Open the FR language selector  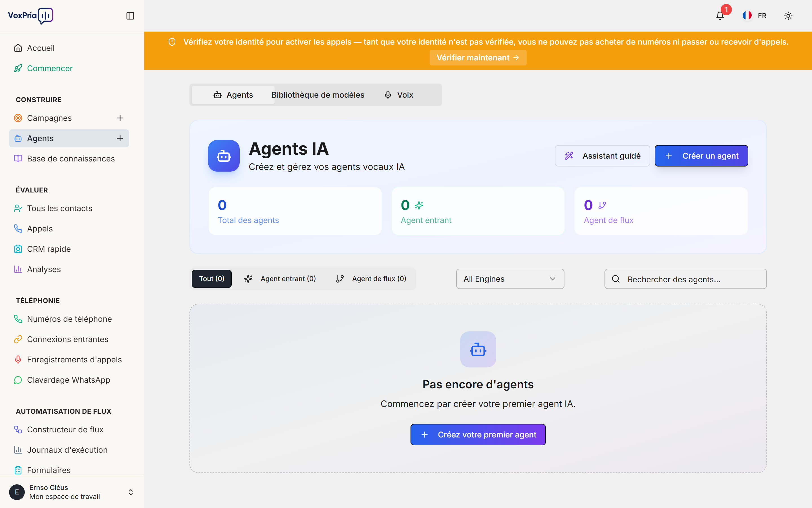[754, 16]
